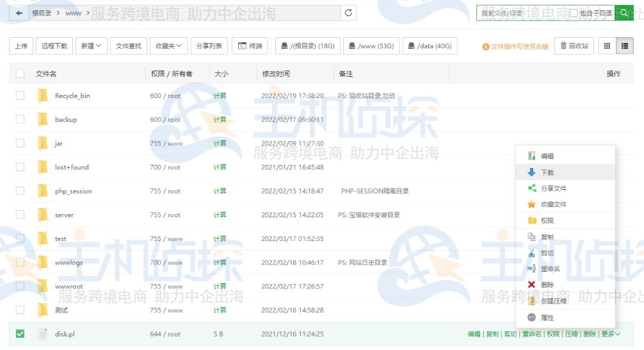The image size is (644, 350).
Task: Open the php_session folder icon
Action: pos(43,191)
